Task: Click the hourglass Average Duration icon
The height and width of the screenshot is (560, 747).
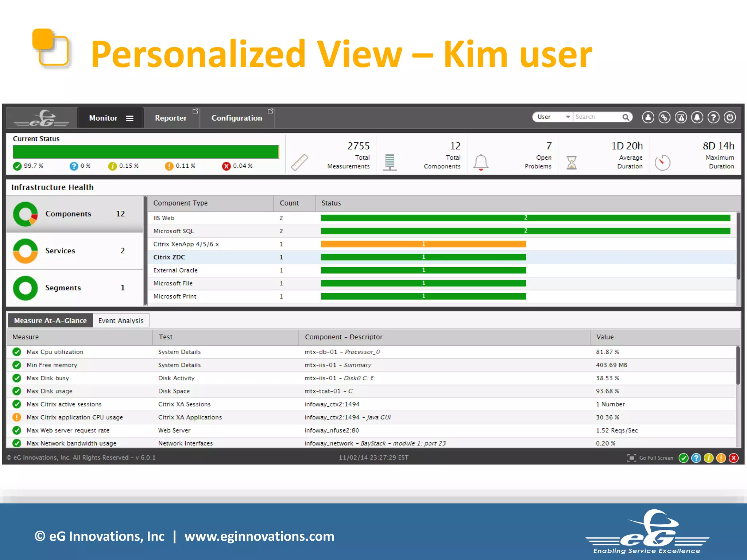Action: [572, 162]
